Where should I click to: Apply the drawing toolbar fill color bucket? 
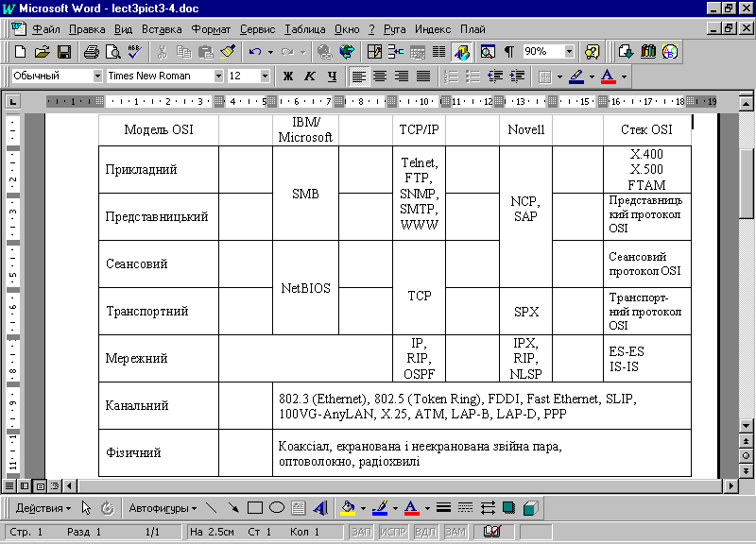pos(348,508)
